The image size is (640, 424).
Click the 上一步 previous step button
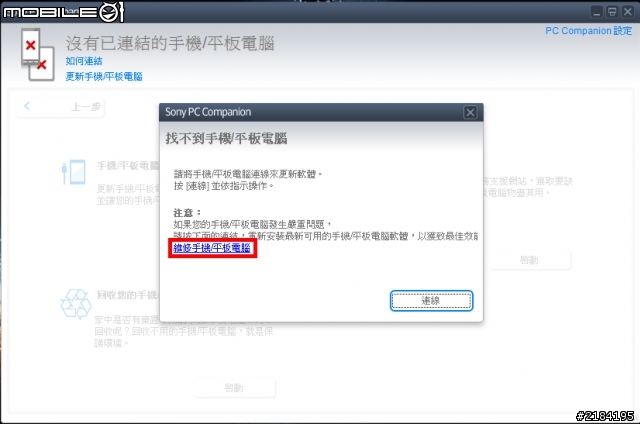click(60, 107)
